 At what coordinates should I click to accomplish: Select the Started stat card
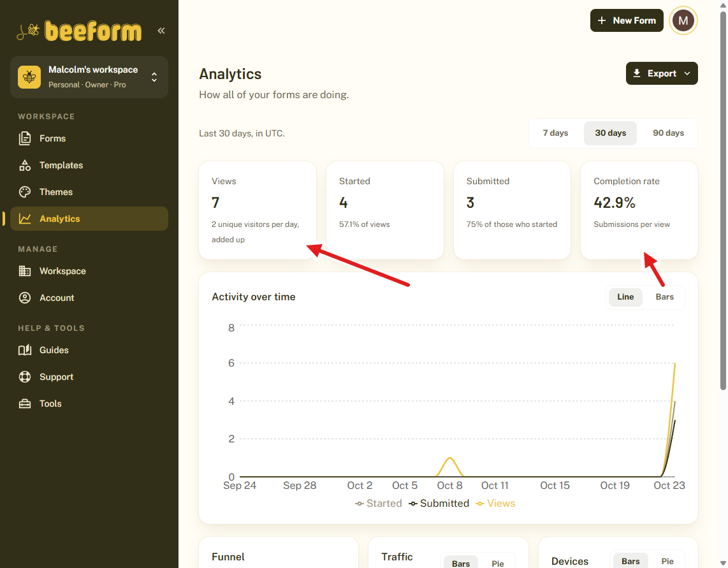(385, 210)
